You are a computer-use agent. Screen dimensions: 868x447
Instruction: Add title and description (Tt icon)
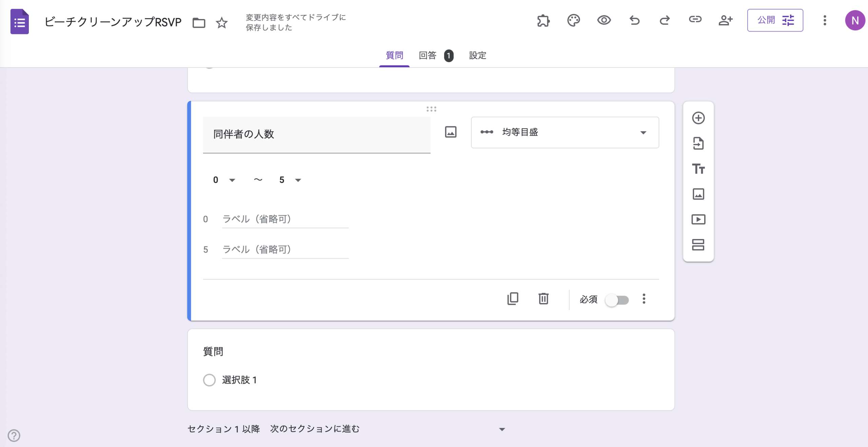(x=698, y=169)
